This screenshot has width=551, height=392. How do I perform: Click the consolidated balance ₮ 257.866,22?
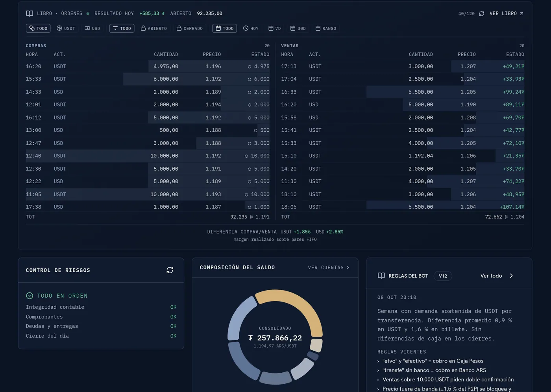275,338
